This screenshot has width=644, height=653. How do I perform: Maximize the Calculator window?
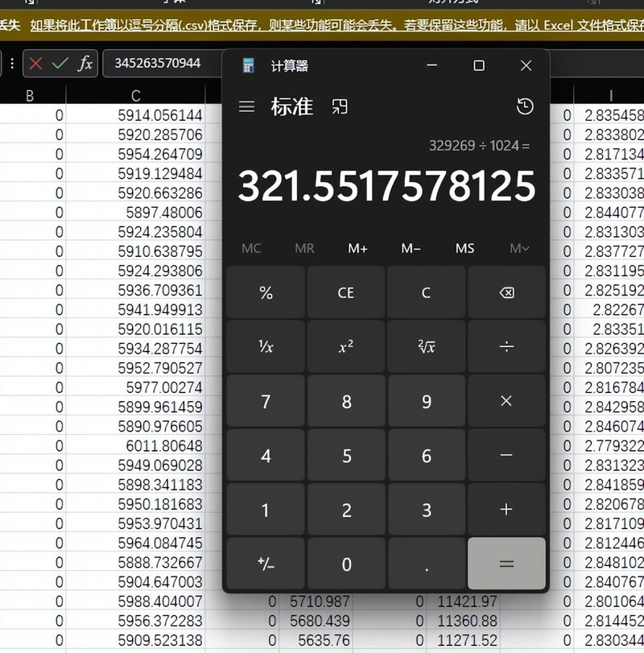[479, 65]
